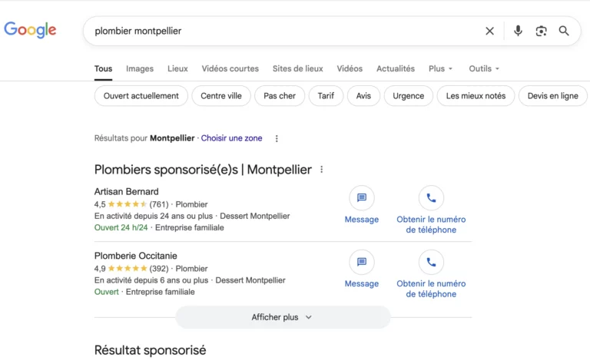Viewport: 590px width, 364px height.
Task: Open Google Lens image search icon
Action: [x=541, y=31]
